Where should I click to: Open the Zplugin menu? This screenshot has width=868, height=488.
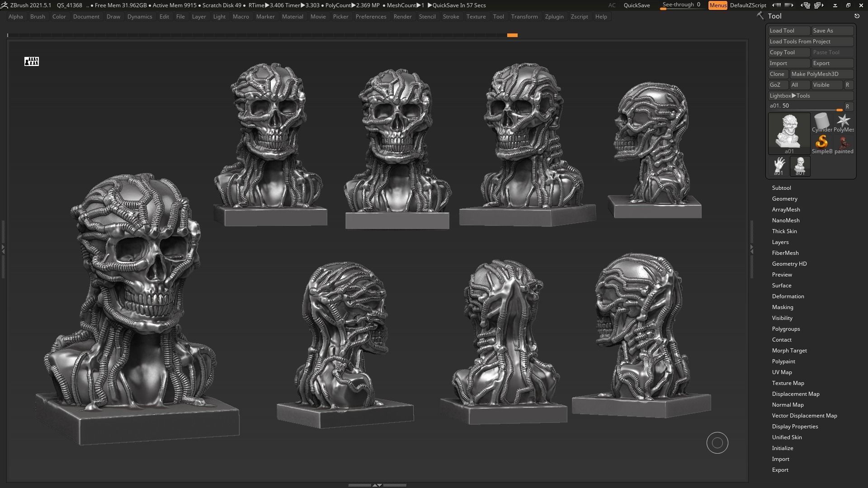pos(554,17)
